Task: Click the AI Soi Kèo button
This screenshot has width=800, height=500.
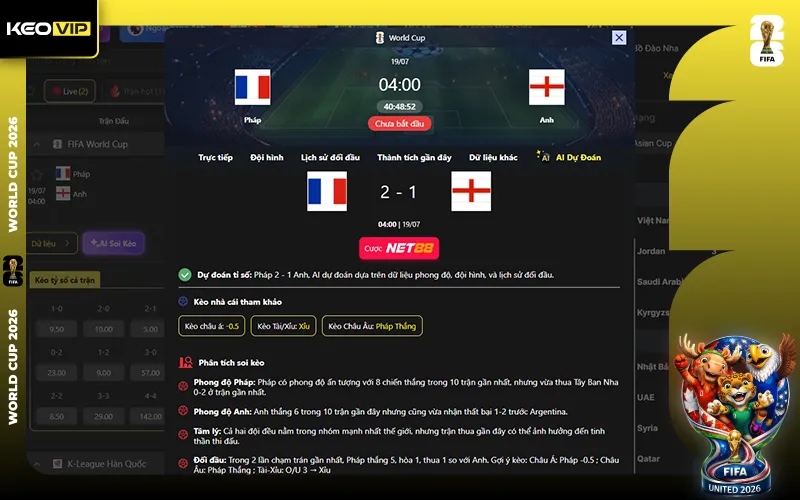Action: [113, 243]
